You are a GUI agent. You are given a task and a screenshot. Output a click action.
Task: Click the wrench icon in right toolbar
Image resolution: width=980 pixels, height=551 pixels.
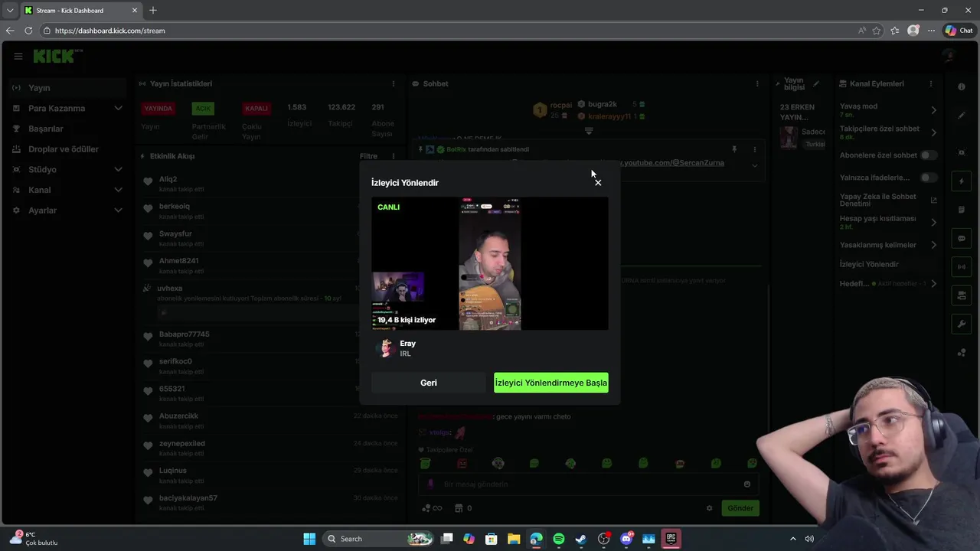pos(962,324)
